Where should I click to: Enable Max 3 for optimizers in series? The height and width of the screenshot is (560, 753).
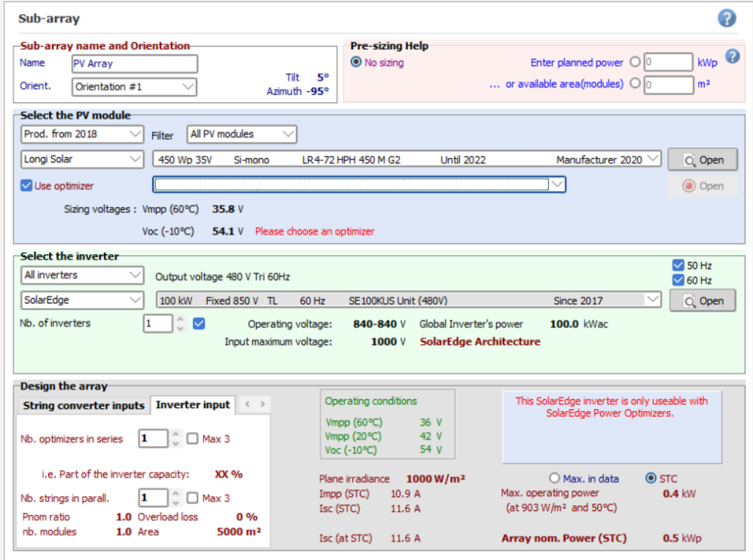click(x=193, y=439)
